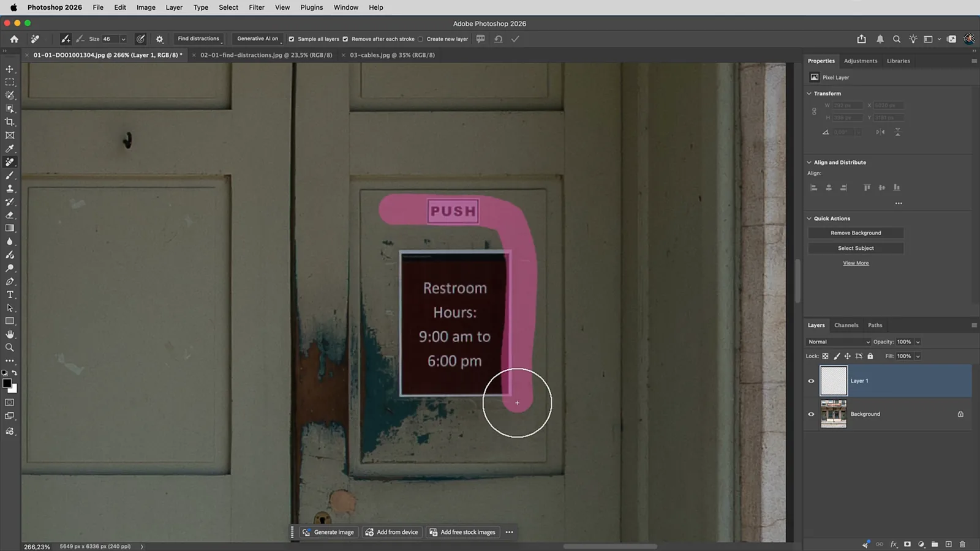The image size is (980, 551).
Task: Open the Filter menu
Action: coord(257,7)
